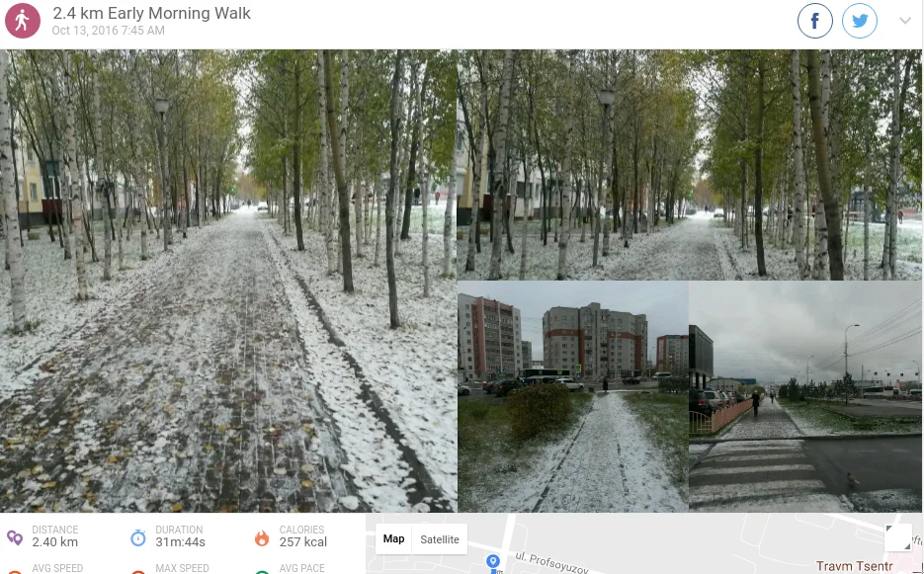Click the 257 kcal calories value
The image size is (924, 574).
(302, 542)
